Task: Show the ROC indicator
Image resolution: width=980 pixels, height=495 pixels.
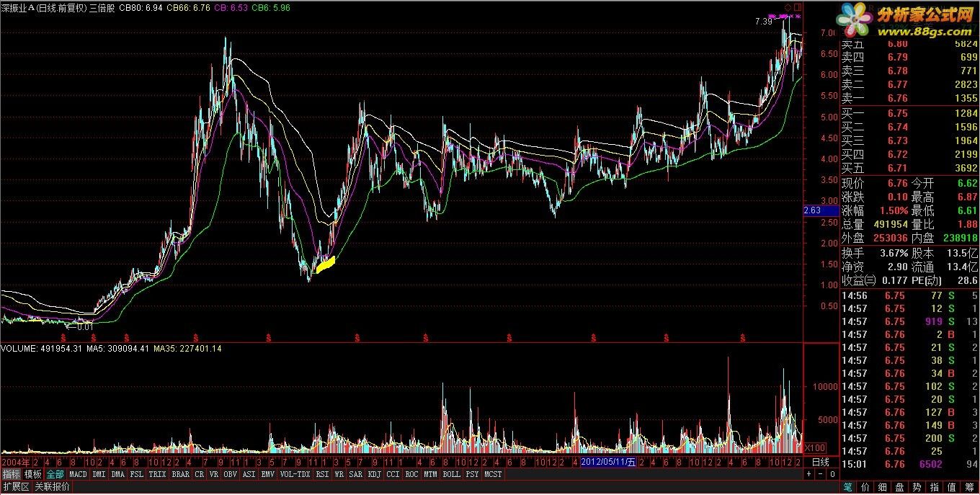Action: point(411,474)
